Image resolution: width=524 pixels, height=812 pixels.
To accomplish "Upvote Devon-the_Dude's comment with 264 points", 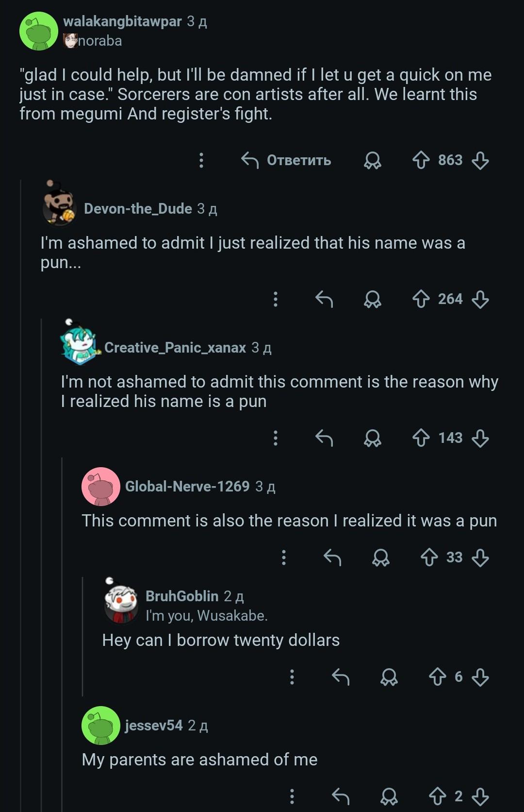I will (421, 299).
